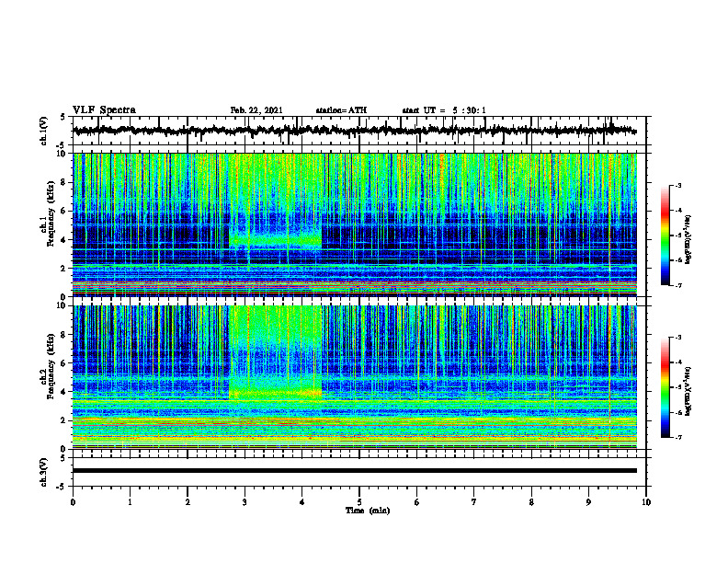Click the "9" tick on the Time axis
This screenshot has width=728, height=563.
pos(588,502)
